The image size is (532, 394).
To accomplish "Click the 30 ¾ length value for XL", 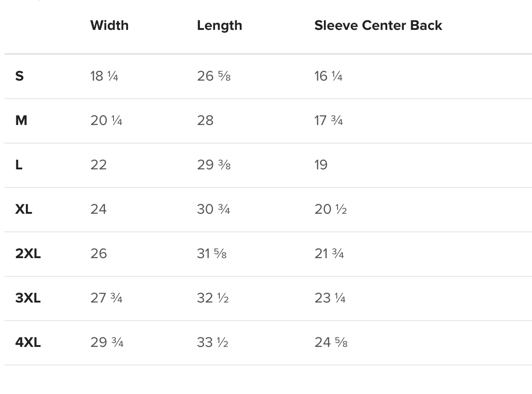I will pos(214,209).
